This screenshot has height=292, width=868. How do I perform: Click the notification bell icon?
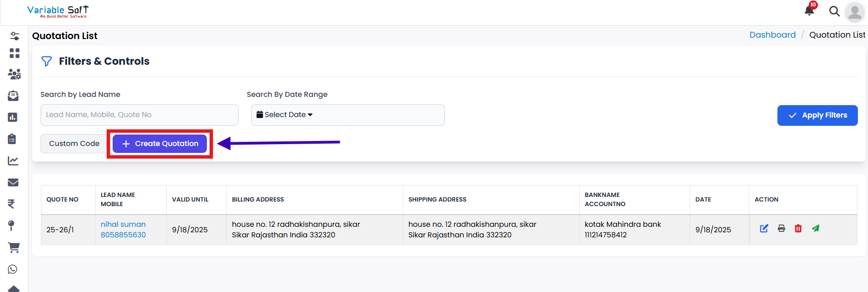(x=809, y=11)
